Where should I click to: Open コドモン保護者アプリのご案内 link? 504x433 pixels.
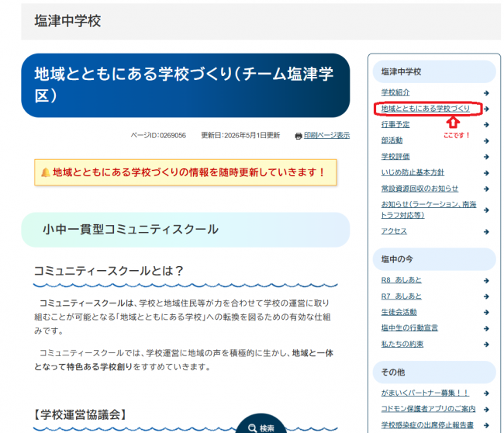[428, 409]
